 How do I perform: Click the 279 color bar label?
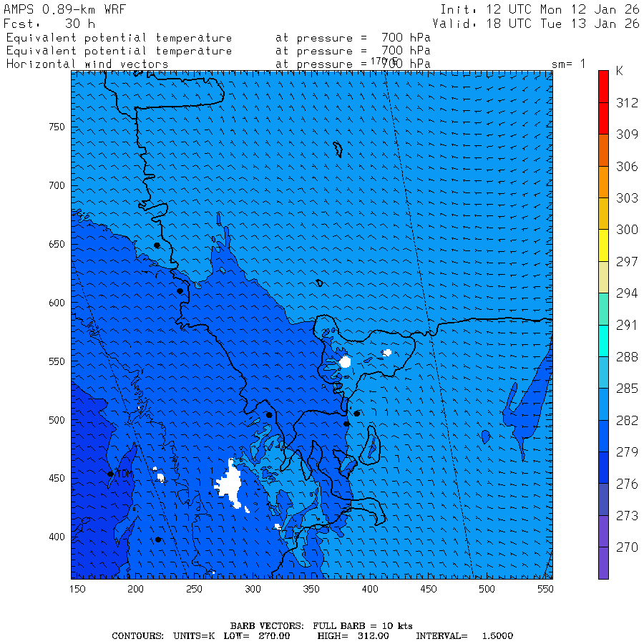627,452
